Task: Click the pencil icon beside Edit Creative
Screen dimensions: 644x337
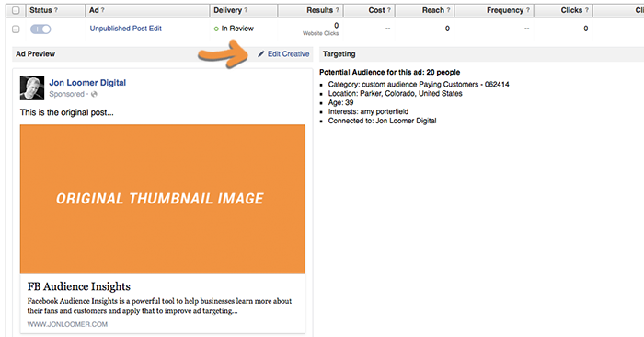Action: click(260, 53)
